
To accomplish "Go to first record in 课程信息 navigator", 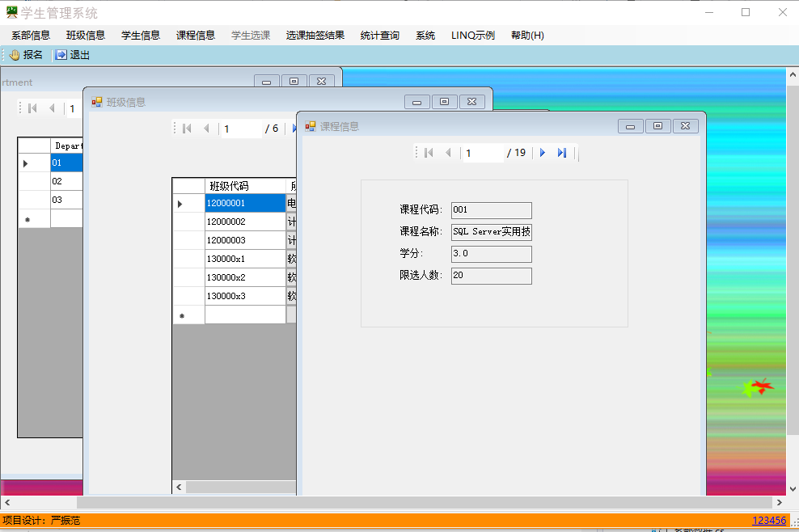I will point(429,152).
